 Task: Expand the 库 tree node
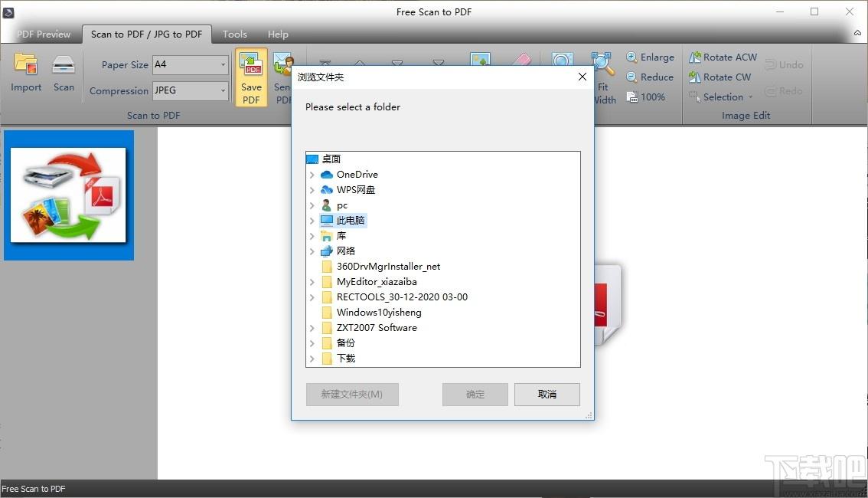(312, 236)
